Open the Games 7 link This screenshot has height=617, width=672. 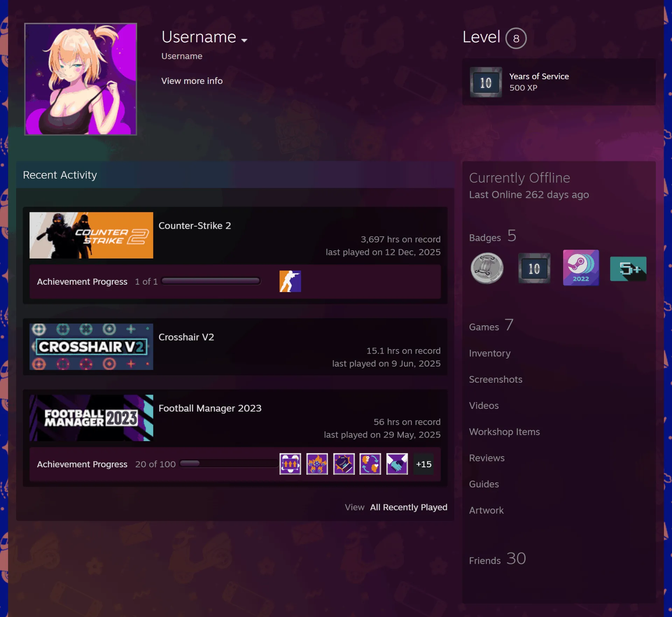491,326
